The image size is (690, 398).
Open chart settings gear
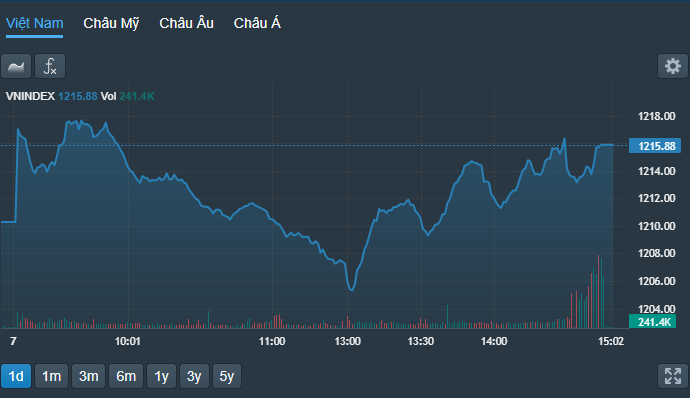click(x=672, y=66)
